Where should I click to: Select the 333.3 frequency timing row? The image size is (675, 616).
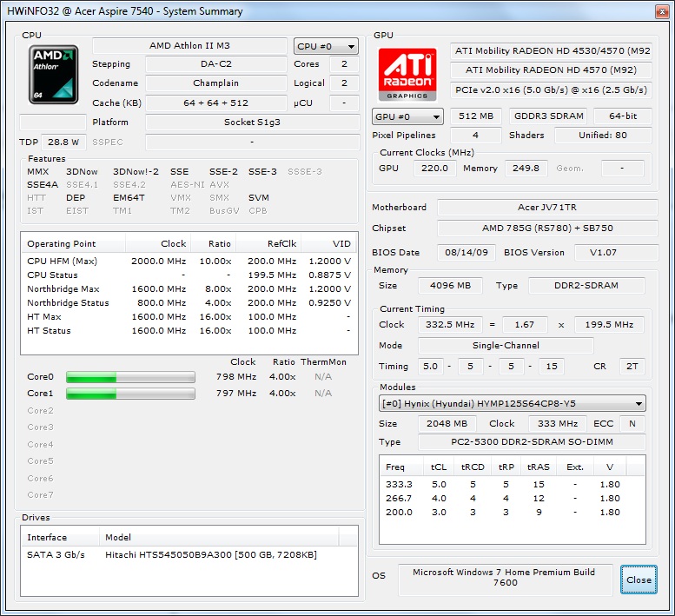(512, 485)
